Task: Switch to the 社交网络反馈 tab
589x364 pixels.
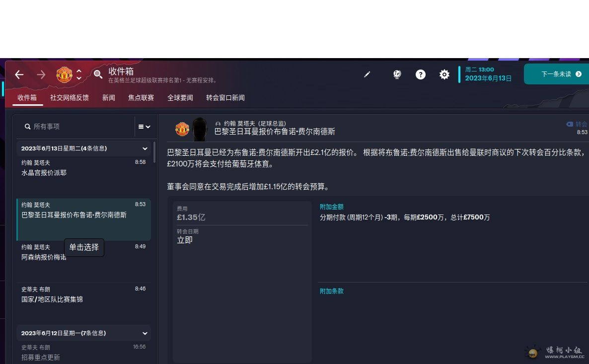Action: (70, 98)
